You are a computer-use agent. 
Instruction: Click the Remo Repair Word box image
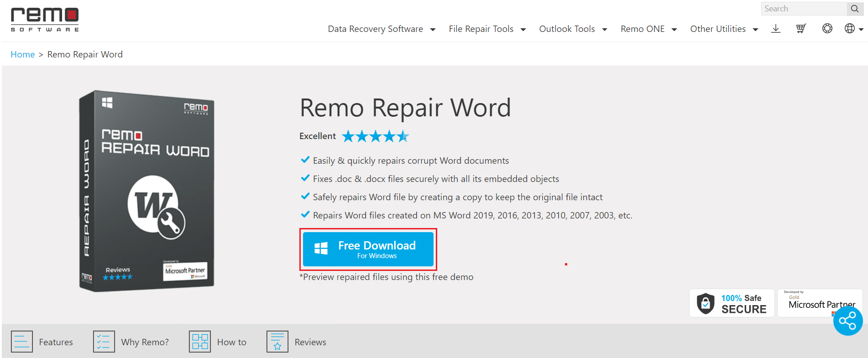pyautogui.click(x=146, y=191)
